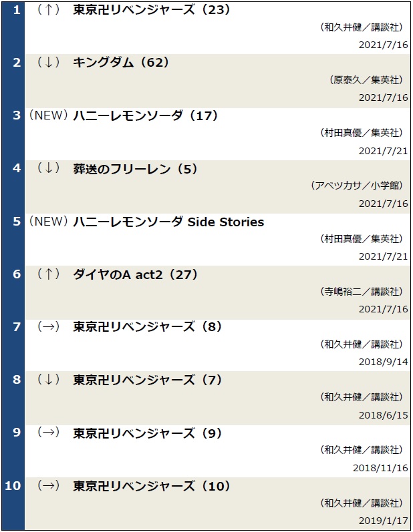Click the release date 2019/1/17
Screen dimensions: 413x532
(x=384, y=521)
